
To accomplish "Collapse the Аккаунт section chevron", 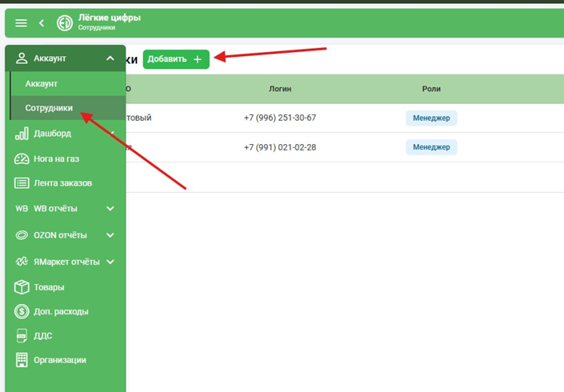I will click(x=110, y=58).
